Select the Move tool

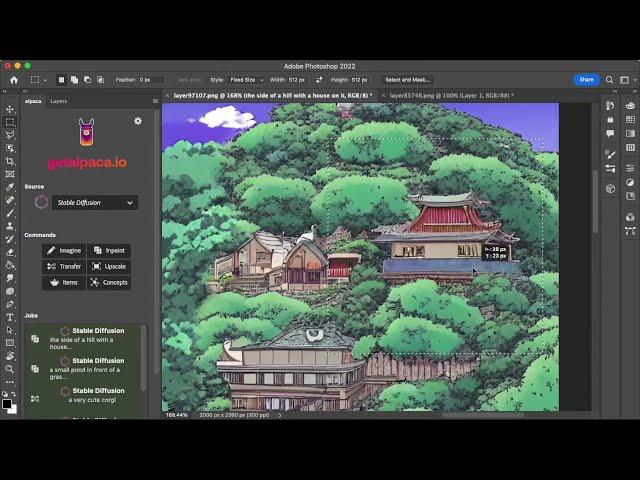(x=10, y=109)
